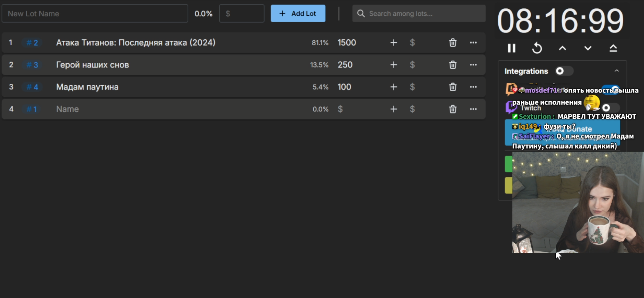Viewport: 644px width, 298px height.
Task: Collapse the Integrations panel
Action: pos(617,71)
